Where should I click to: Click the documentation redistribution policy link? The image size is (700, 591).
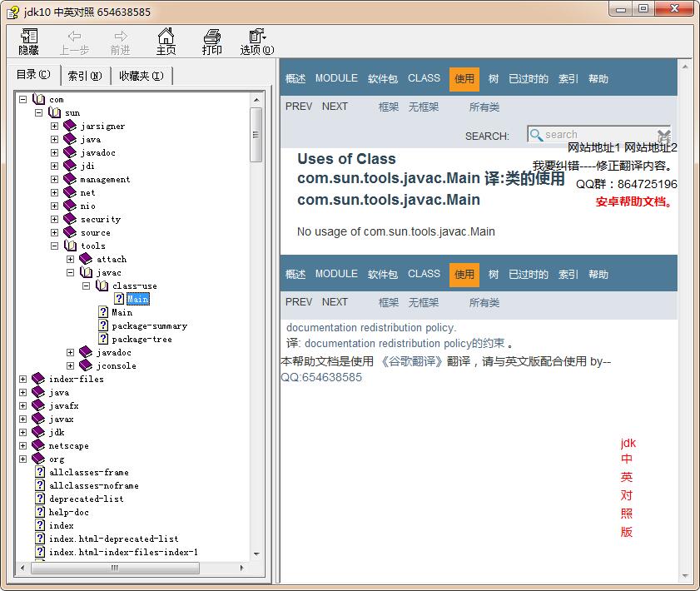[x=371, y=328]
